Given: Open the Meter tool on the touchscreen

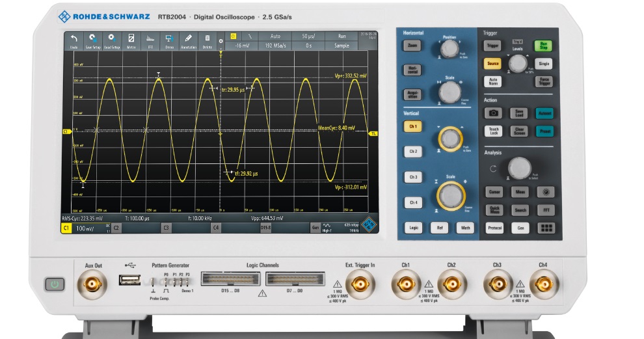Looking at the screenshot, I should 131,42.
